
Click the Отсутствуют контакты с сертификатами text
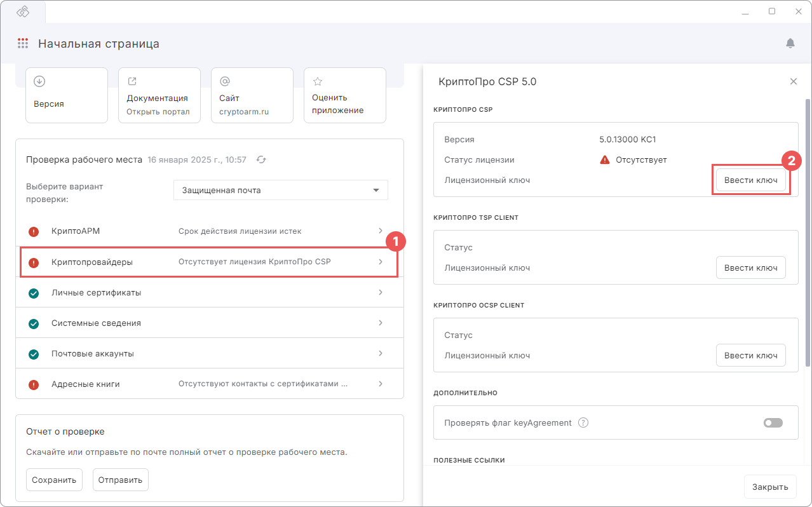coord(263,384)
